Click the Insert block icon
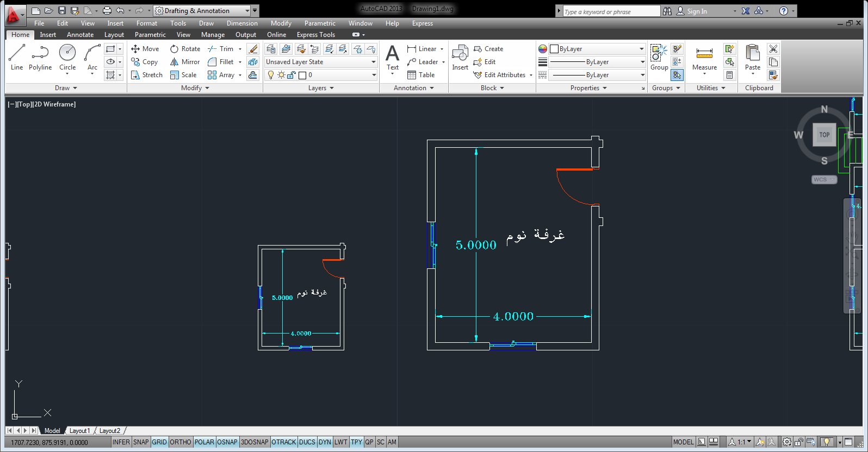Image resolution: width=868 pixels, height=452 pixels. 460,57
